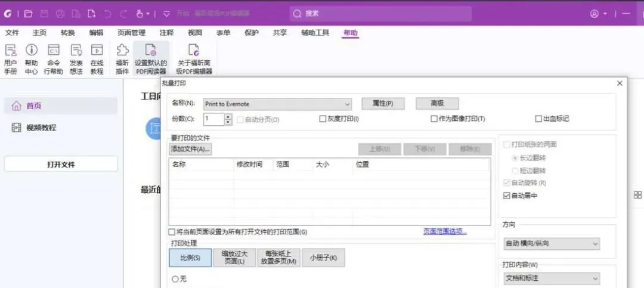The height and width of the screenshot is (288, 644).
Task: Click the user account icon in title bar
Action: [595, 14]
